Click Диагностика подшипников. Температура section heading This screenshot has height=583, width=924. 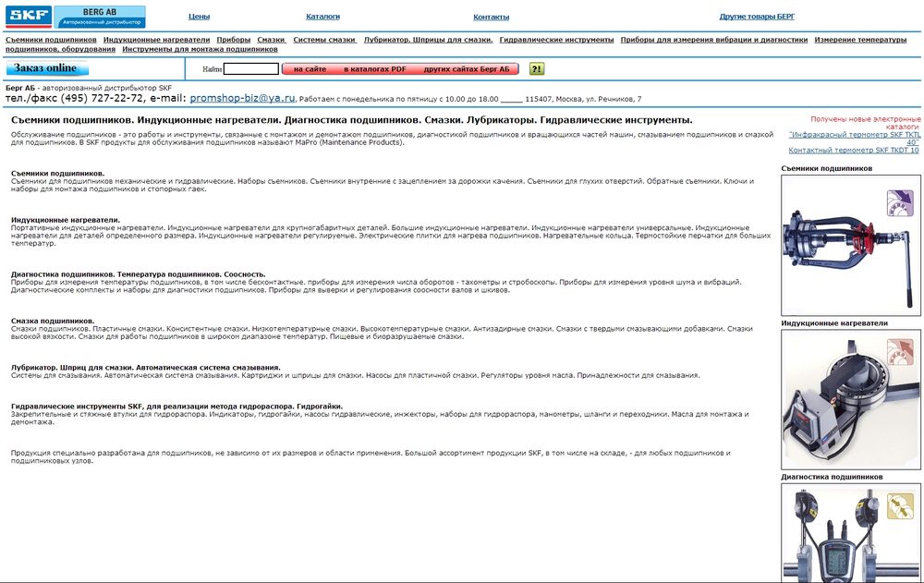click(x=138, y=274)
